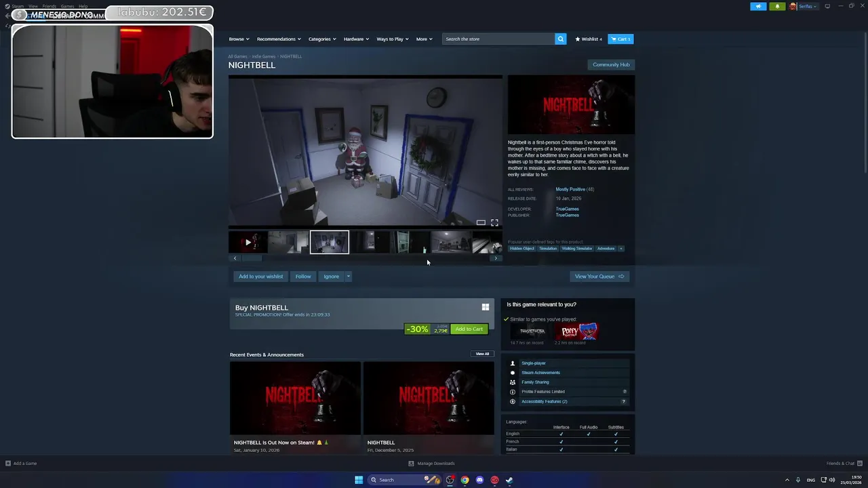This screenshot has height=488, width=868.
Task: Click Add to Cart for NIGHTBELL
Action: coord(469,329)
